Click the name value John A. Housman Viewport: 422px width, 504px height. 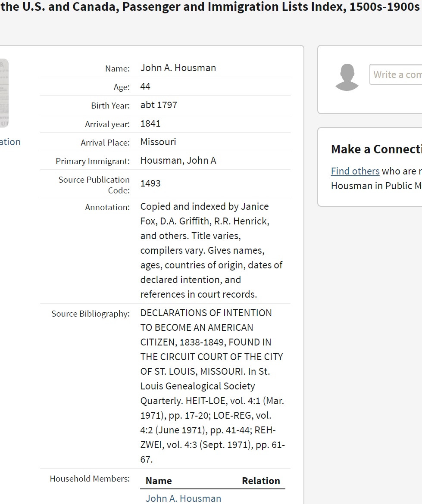click(178, 68)
